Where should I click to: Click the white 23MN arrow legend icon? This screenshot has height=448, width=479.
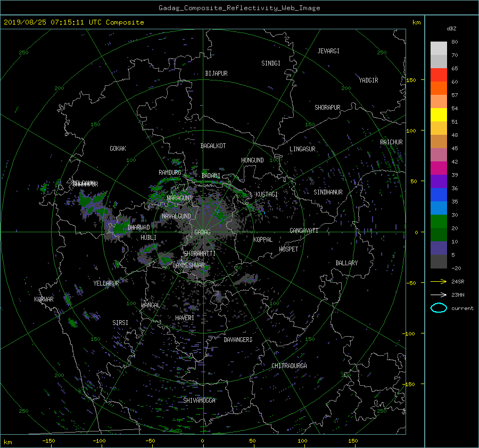[439, 295]
